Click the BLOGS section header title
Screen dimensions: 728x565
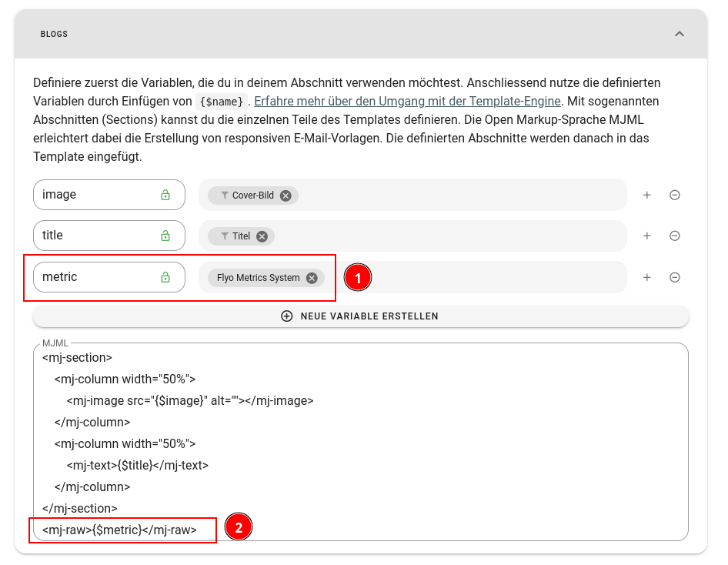pyautogui.click(x=54, y=35)
